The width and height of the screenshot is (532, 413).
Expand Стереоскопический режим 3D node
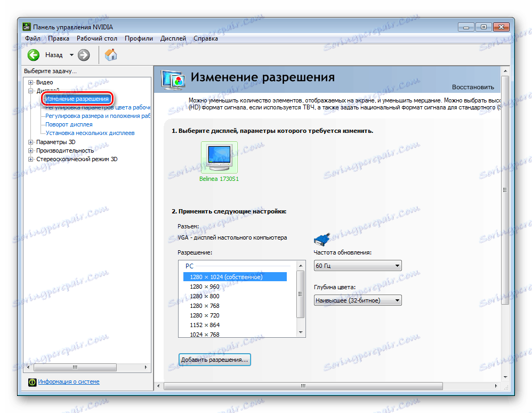click(30, 159)
